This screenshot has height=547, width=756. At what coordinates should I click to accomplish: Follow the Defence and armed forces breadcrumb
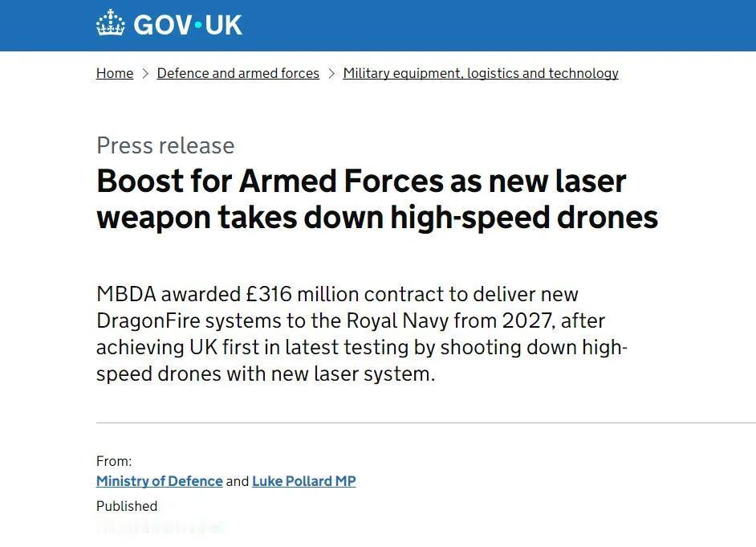click(x=238, y=73)
